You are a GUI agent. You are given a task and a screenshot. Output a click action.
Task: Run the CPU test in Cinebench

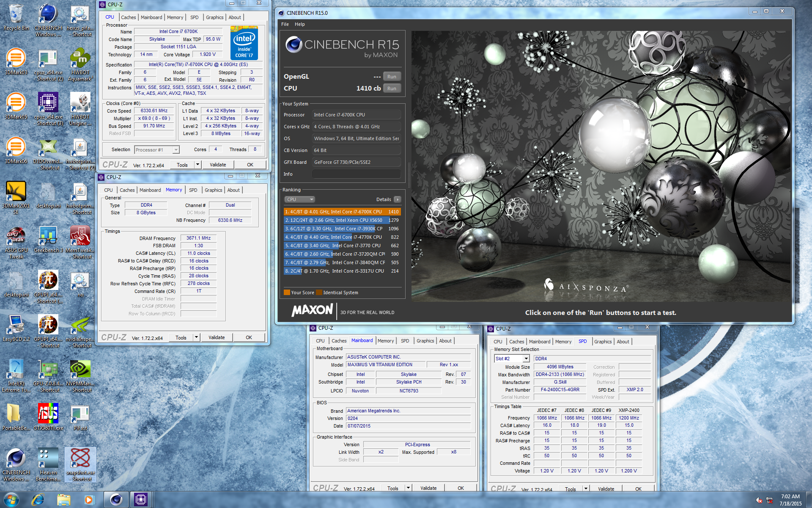pos(392,88)
